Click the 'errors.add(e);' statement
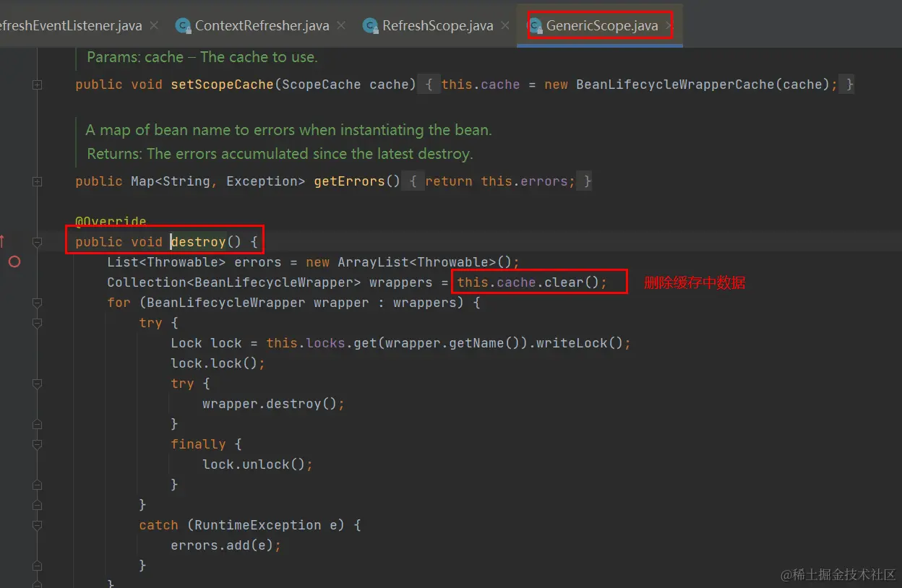This screenshot has width=902, height=588. [x=226, y=545]
